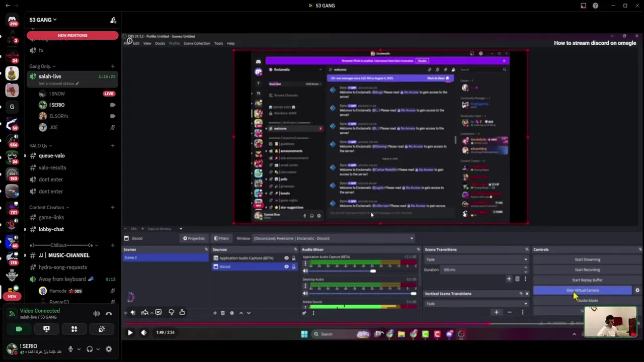This screenshot has height=362, width=644.
Task: Click the red video progress bar
Action: 382,324
